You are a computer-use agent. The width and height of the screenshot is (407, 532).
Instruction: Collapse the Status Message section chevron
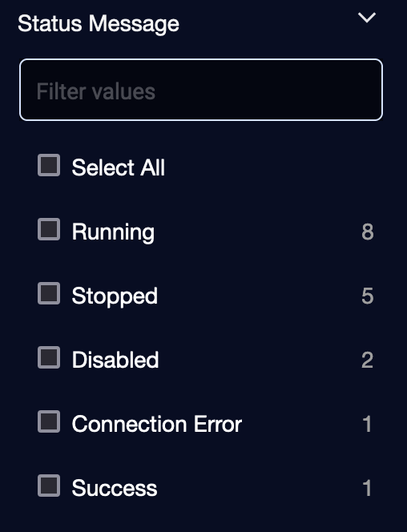point(367,18)
